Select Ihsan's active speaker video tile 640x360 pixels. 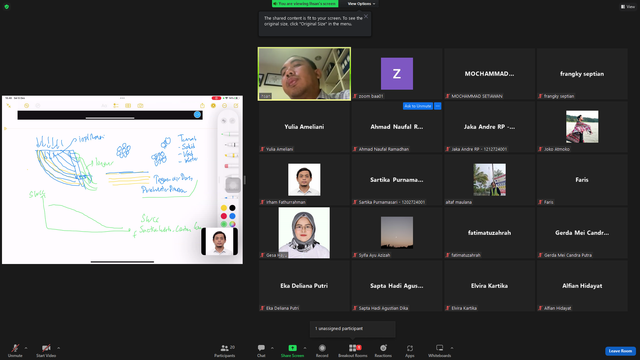coord(304,73)
